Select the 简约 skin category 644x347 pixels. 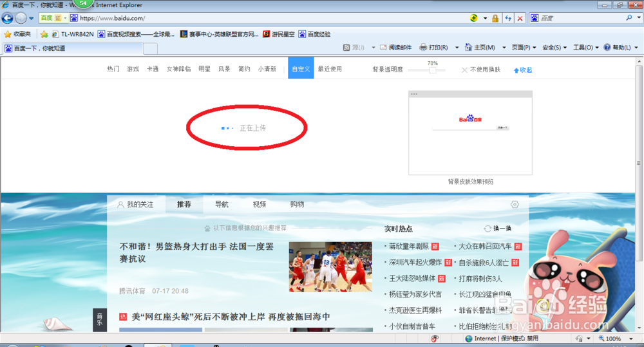pyautogui.click(x=244, y=69)
